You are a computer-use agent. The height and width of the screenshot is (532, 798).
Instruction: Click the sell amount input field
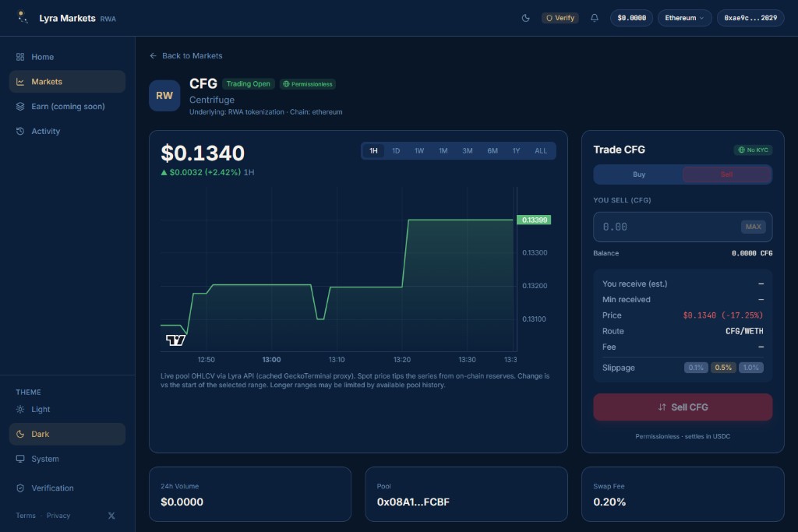tap(683, 227)
